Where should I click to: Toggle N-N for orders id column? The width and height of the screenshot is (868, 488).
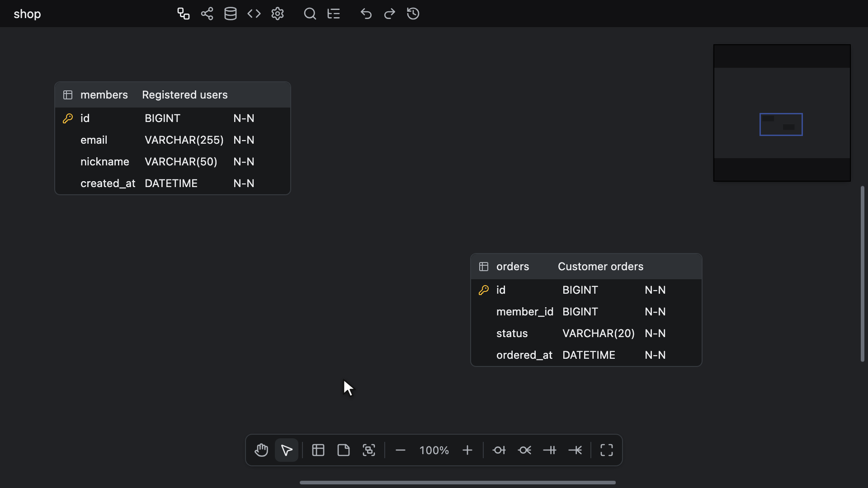655,290
